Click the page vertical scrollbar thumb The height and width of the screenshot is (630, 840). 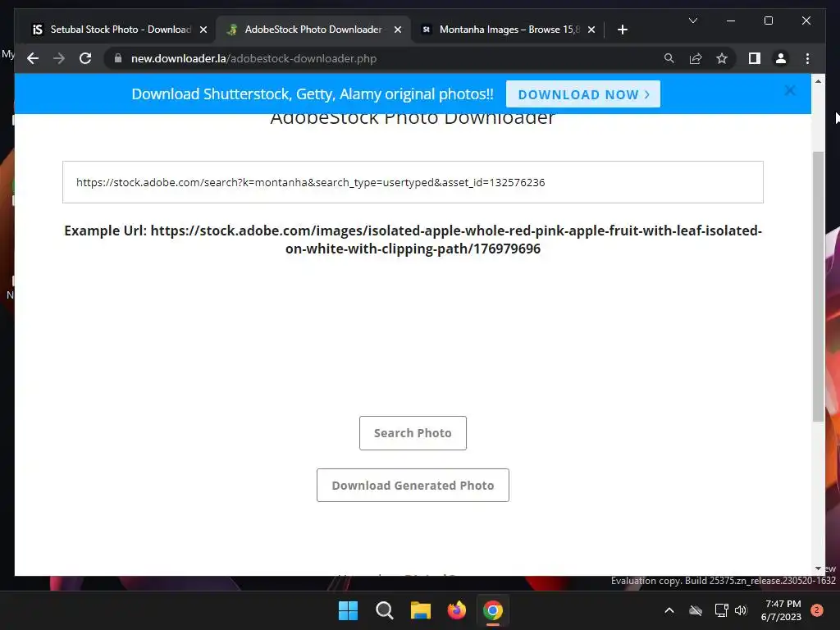(818, 286)
